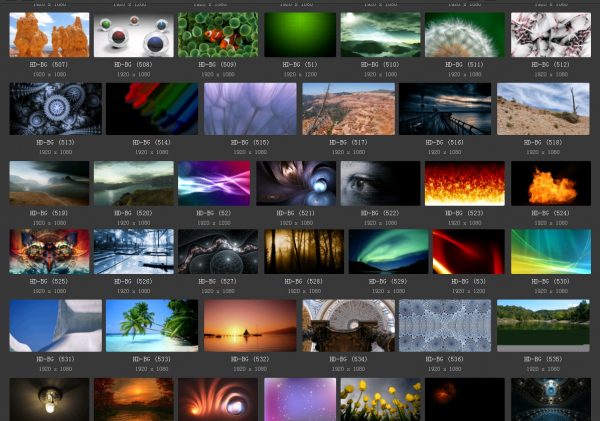Open the fireball on black thumbnail HD-BG (524)
The height and width of the screenshot is (421, 600).
pyautogui.click(x=551, y=183)
